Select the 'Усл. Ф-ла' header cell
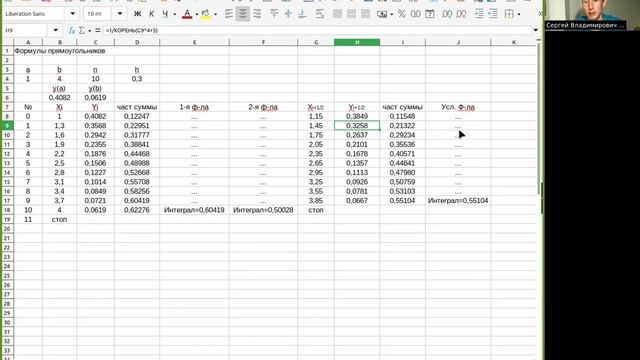 [x=458, y=107]
